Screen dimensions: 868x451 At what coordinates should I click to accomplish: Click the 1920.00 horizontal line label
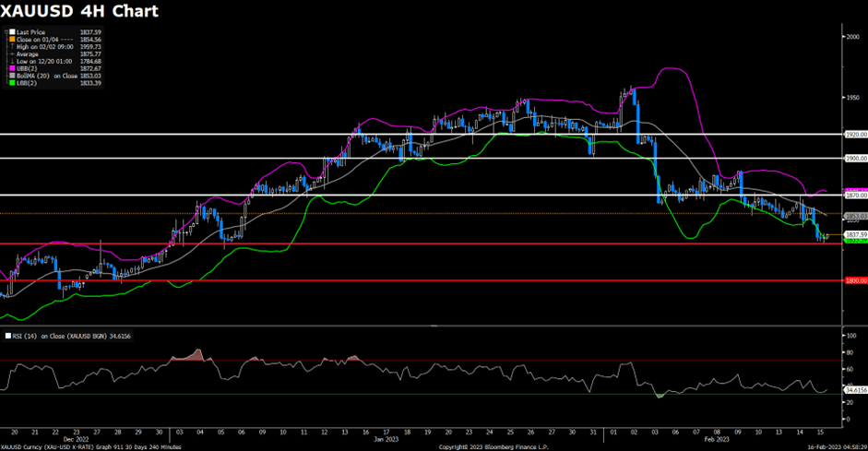click(855, 134)
